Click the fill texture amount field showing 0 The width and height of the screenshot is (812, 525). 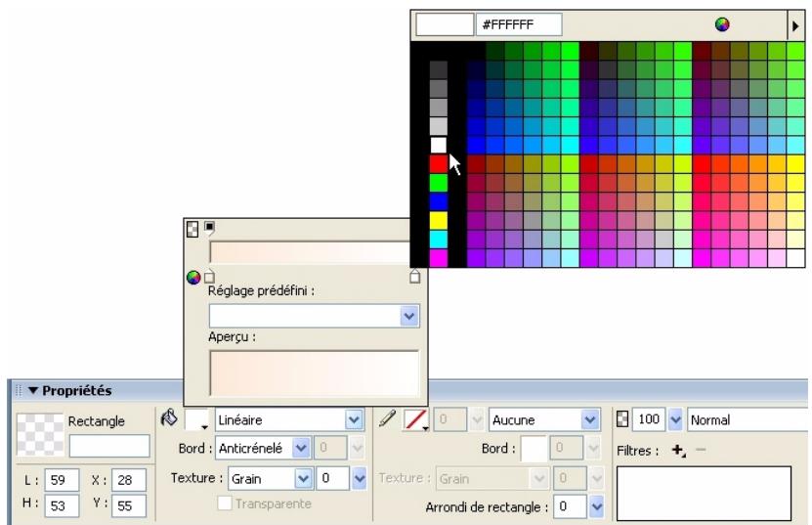click(333, 478)
